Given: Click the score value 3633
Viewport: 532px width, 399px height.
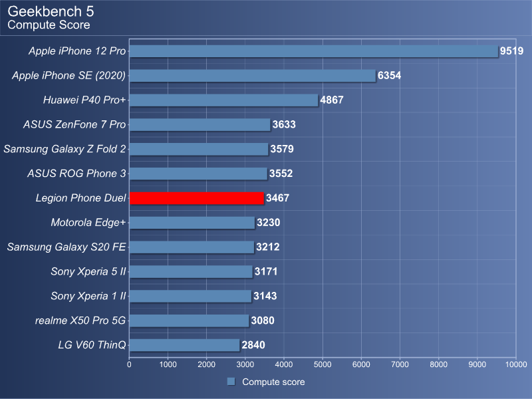Looking at the screenshot, I should (284, 124).
